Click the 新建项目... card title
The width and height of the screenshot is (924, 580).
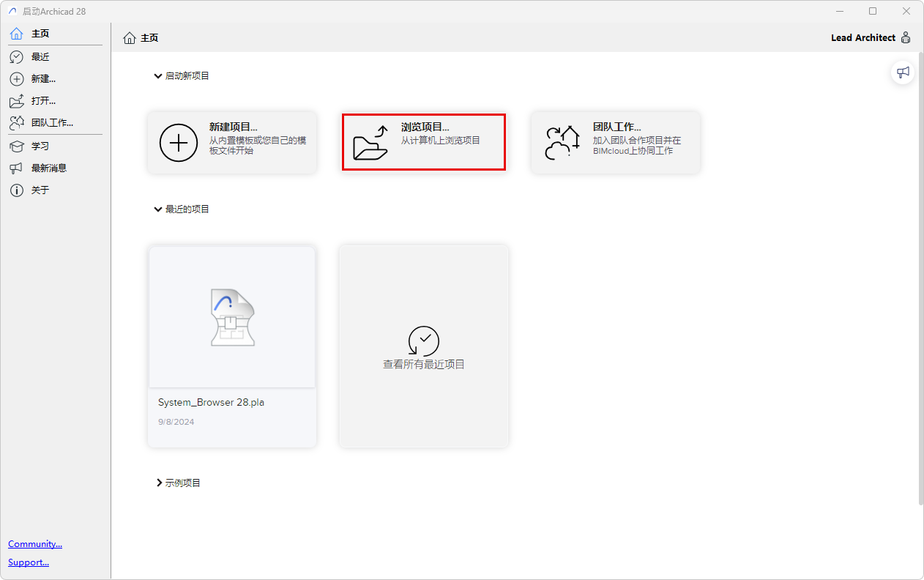point(233,127)
